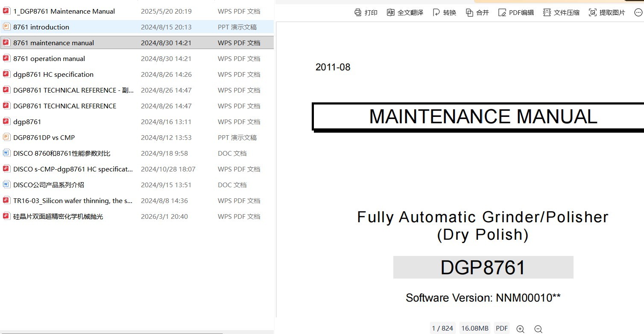Click the Merge (合并) icon

[477, 12]
